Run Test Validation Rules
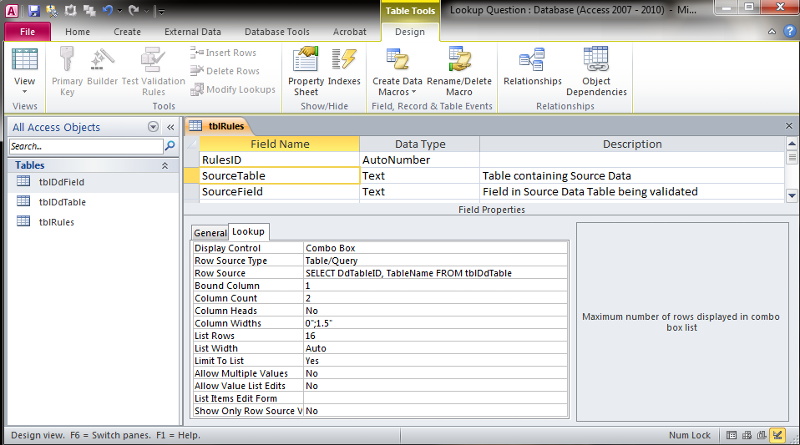This screenshot has height=445, width=800. (153, 71)
